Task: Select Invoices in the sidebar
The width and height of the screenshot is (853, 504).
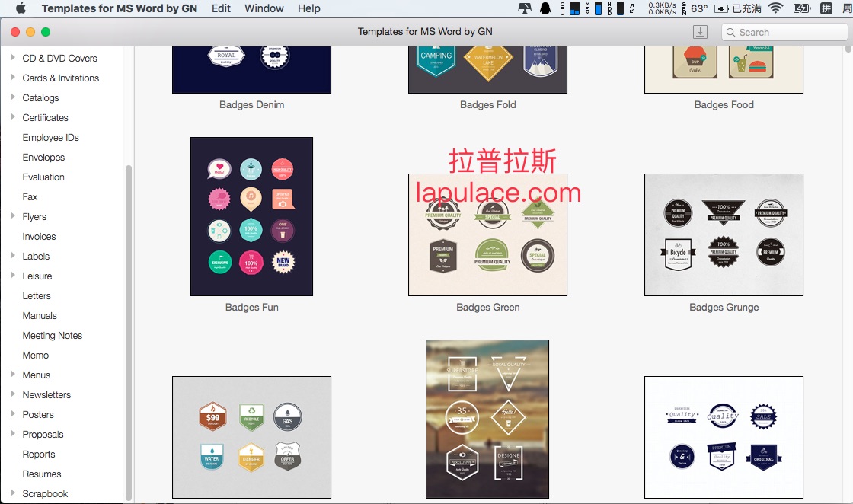Action: [x=39, y=237]
